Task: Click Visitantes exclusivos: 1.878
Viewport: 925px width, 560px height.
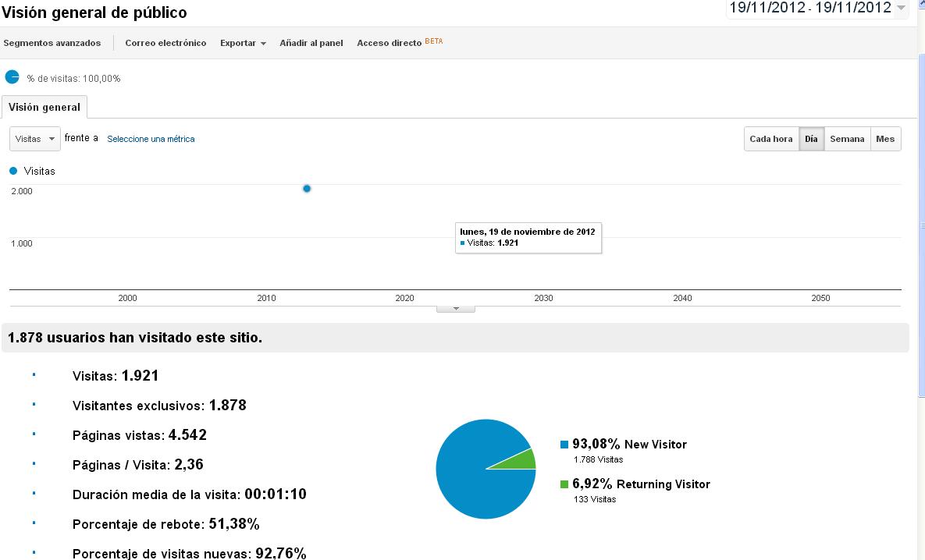Action: coord(159,406)
